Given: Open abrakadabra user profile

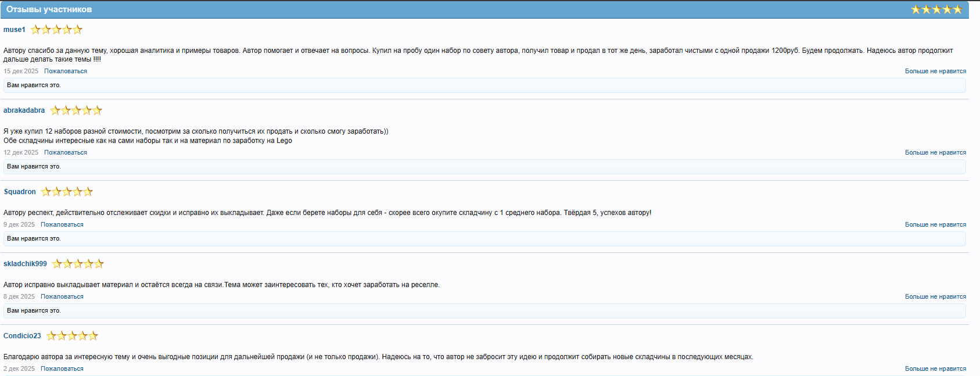Looking at the screenshot, I should (x=24, y=110).
